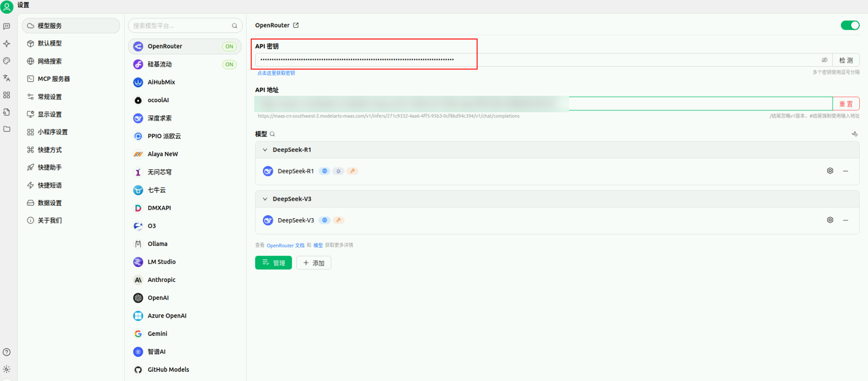The height and width of the screenshot is (381, 868).
Task: Focus the API 地址 input field
Action: (x=544, y=104)
